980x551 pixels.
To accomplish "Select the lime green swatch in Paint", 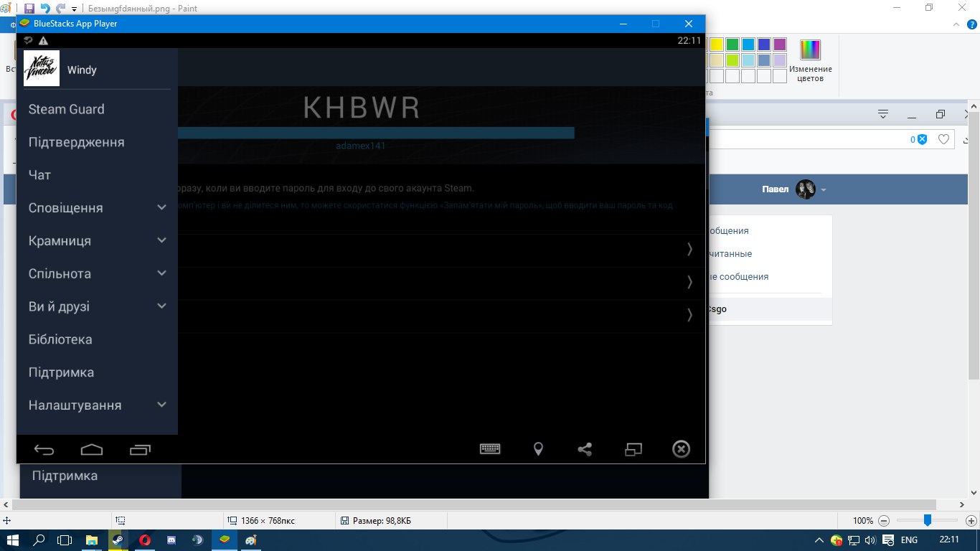I will pos(732,60).
